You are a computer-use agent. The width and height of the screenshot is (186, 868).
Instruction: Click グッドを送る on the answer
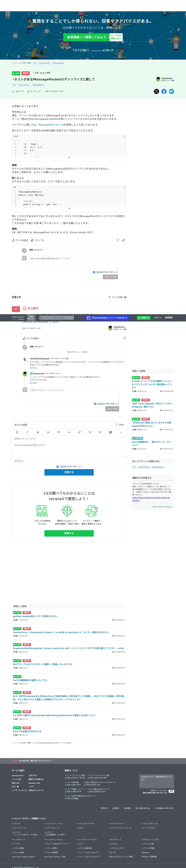[31, 338]
